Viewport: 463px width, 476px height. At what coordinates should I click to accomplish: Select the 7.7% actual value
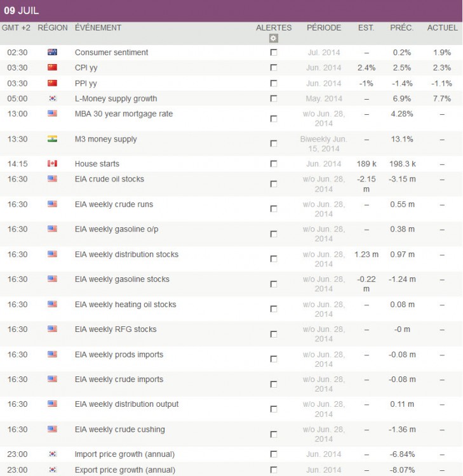[442, 98]
